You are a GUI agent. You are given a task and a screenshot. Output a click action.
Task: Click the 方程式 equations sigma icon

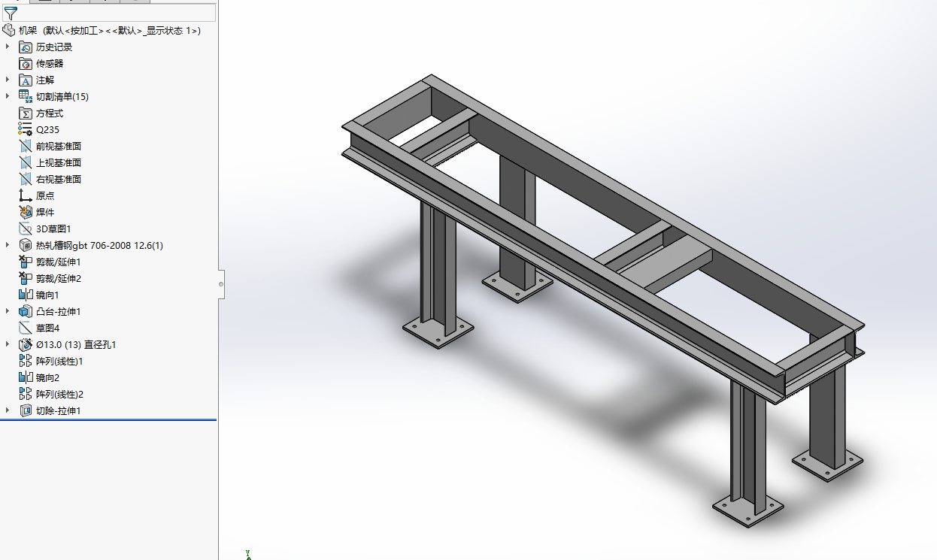(26, 113)
